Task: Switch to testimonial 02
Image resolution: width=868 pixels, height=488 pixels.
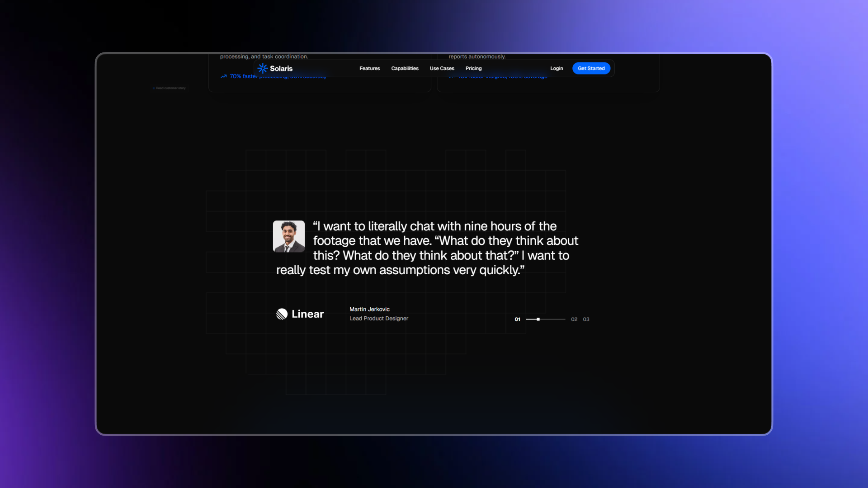Action: [x=574, y=319]
